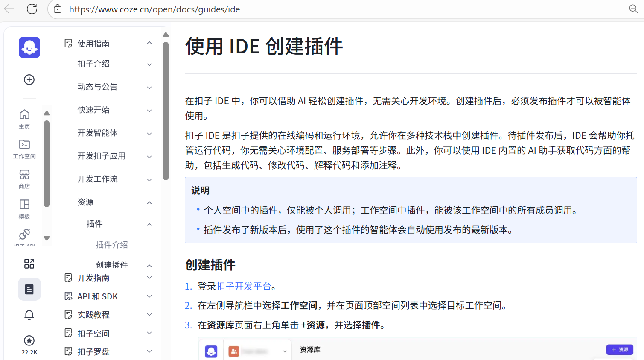
Task: Open the 工作空间 workspace icon
Action: (x=24, y=144)
